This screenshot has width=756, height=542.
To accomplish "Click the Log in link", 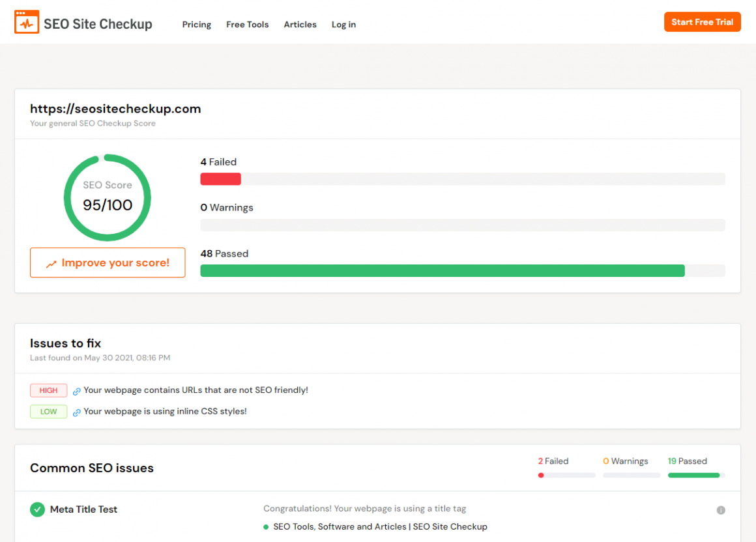I will [x=343, y=25].
